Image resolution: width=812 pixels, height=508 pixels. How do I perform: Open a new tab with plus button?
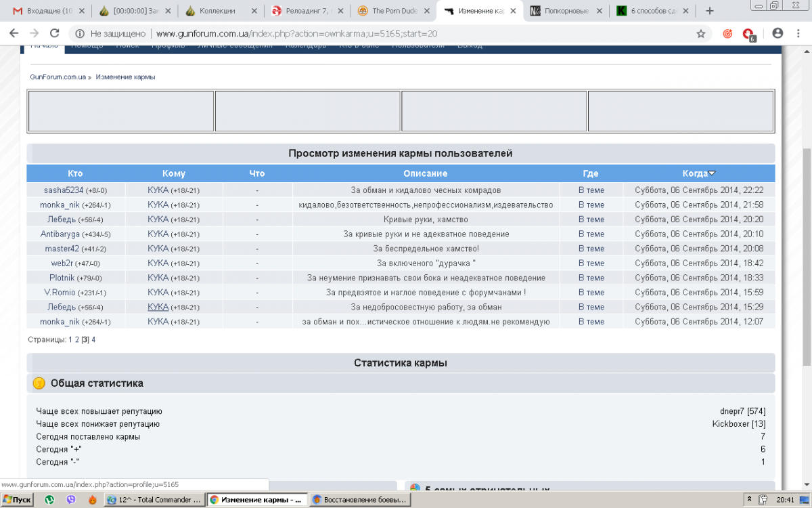click(x=710, y=11)
